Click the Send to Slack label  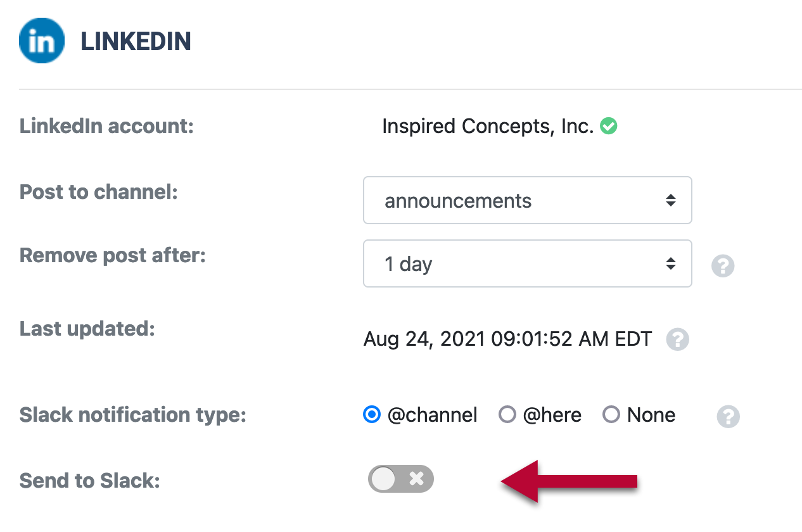click(89, 481)
